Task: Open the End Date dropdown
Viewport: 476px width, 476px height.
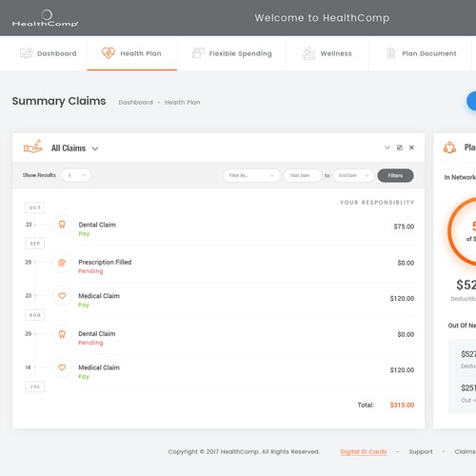Action: [354, 175]
